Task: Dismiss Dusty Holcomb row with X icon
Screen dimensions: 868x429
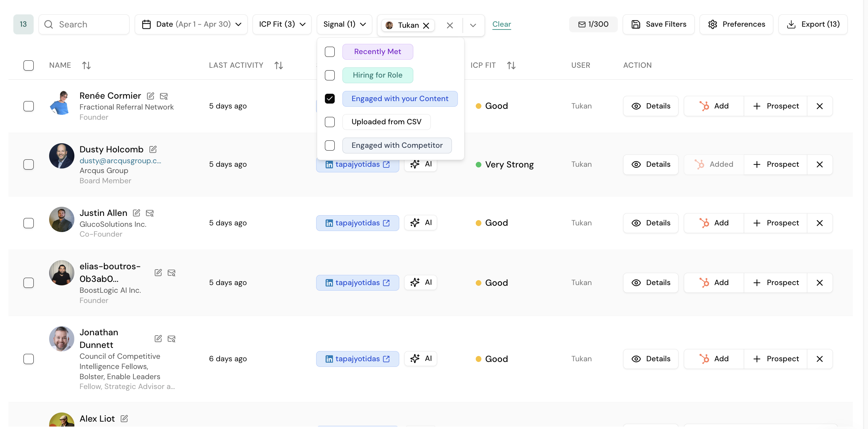Action: coord(820,164)
